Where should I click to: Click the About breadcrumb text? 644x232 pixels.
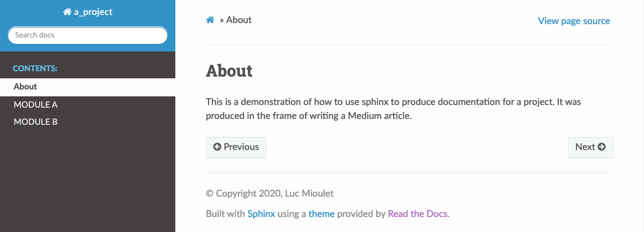(x=239, y=20)
